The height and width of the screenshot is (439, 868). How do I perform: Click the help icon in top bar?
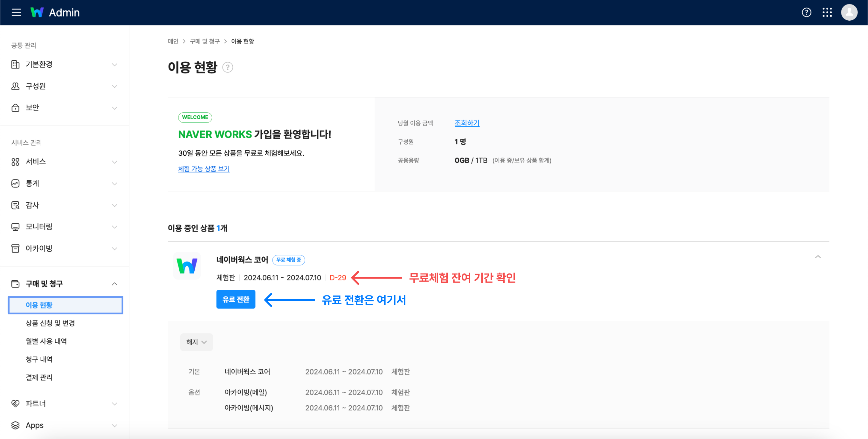(x=807, y=12)
